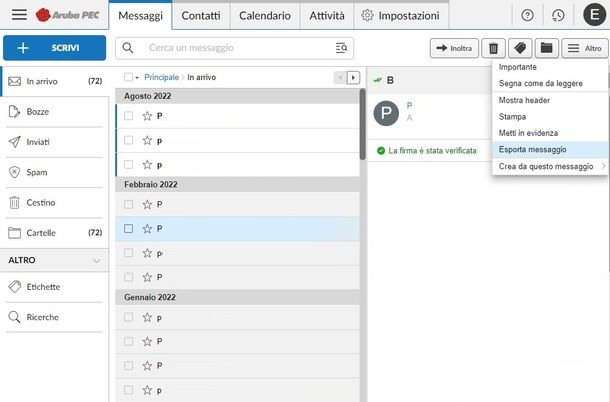Star the first August 2022 message
Image resolution: width=610 pixels, height=402 pixels.
pos(147,116)
